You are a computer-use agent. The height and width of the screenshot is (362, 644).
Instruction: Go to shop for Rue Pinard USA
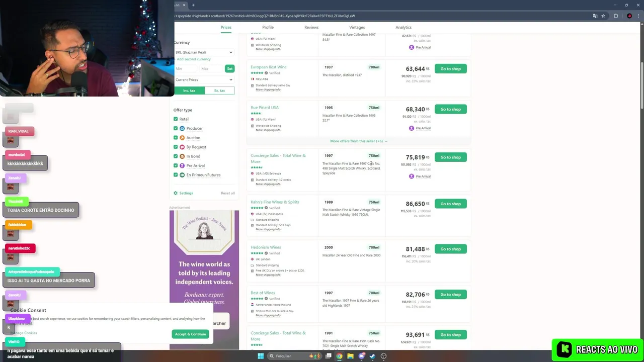point(450,109)
